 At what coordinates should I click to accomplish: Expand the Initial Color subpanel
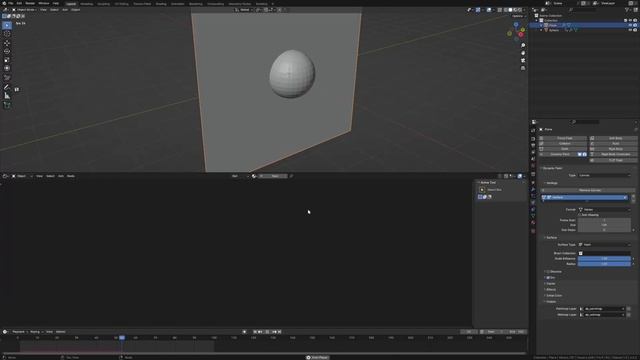point(553,296)
